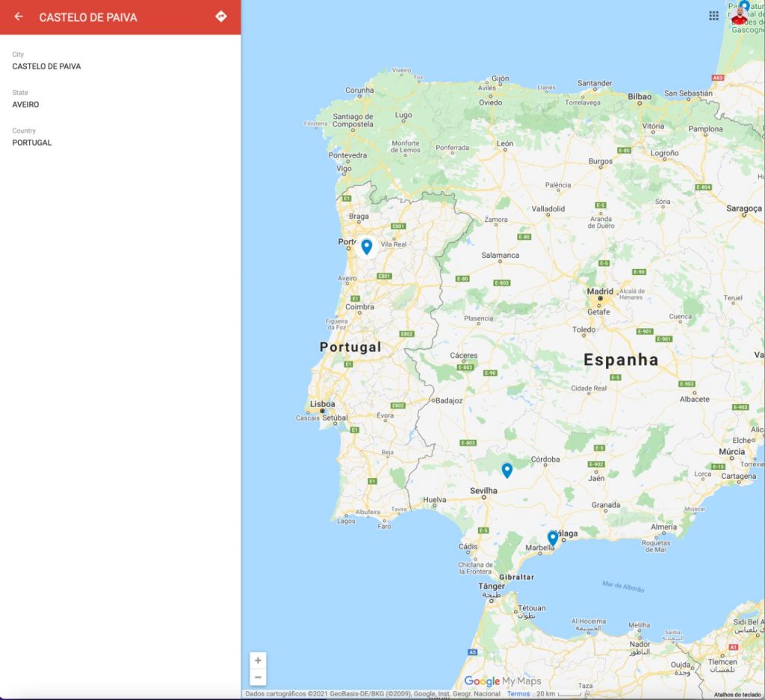Viewport: 765px width, 700px height.
Task: Click the Madrid city label on the map
Action: tap(600, 291)
